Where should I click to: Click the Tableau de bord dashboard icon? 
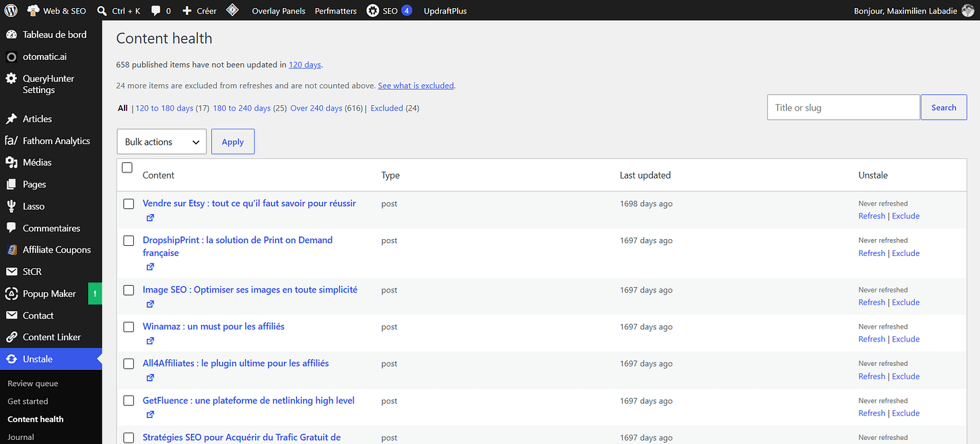pos(11,34)
